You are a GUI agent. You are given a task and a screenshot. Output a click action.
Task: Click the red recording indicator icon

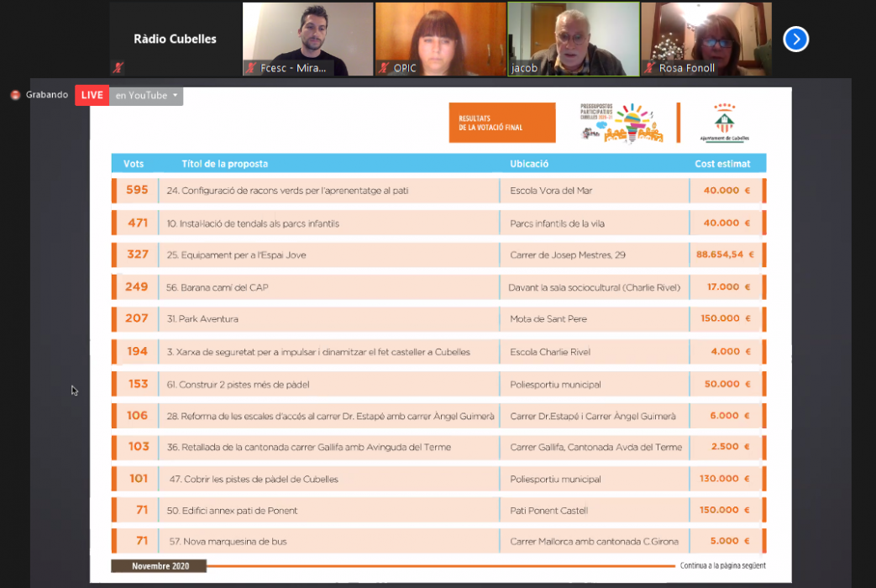pos(16,95)
